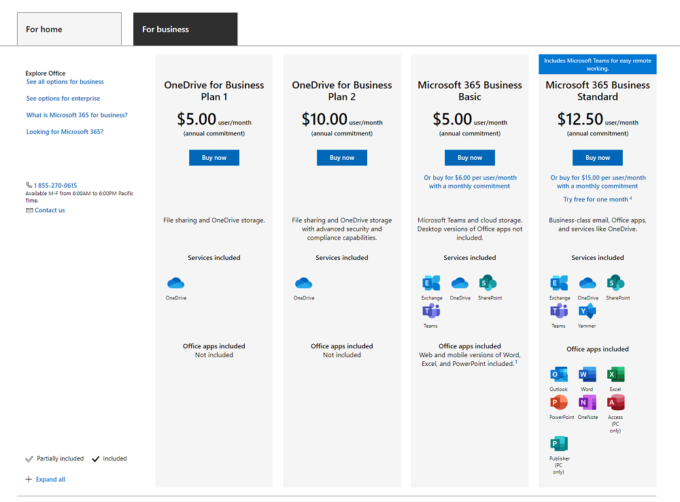680x502 pixels.
Task: Click OneDrive icon under Business Standard
Action: 588,284
